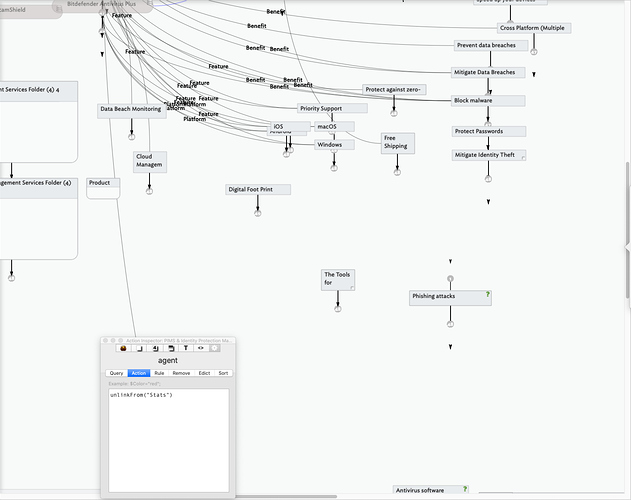631x500 pixels.
Task: Expand the resize corner of Mitigate Identity Theft
Action: (x=523, y=158)
